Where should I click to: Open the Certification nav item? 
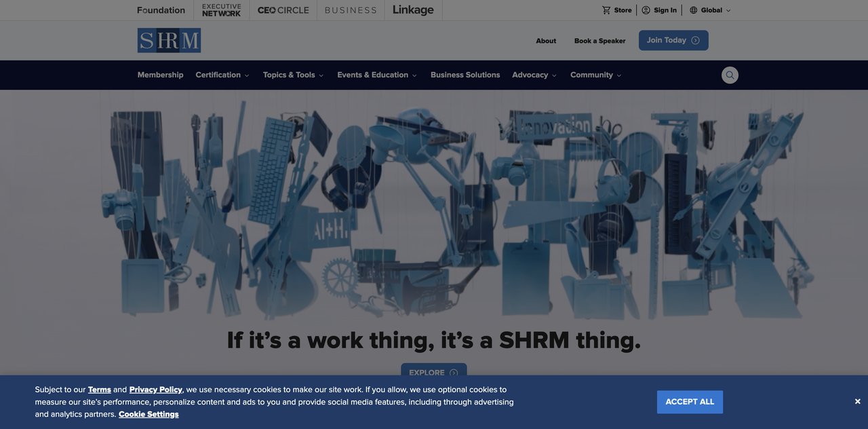pos(218,75)
